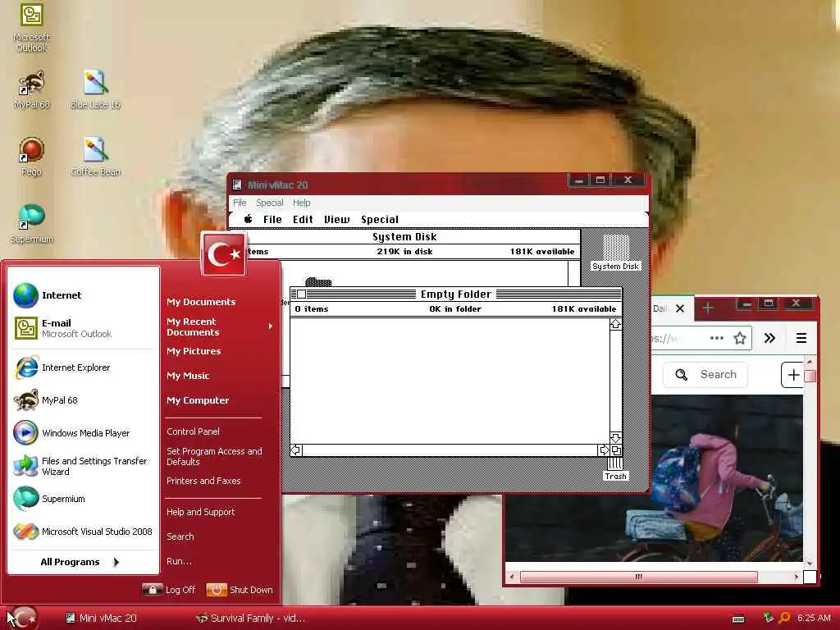Click the Start button on taskbar

(x=23, y=618)
